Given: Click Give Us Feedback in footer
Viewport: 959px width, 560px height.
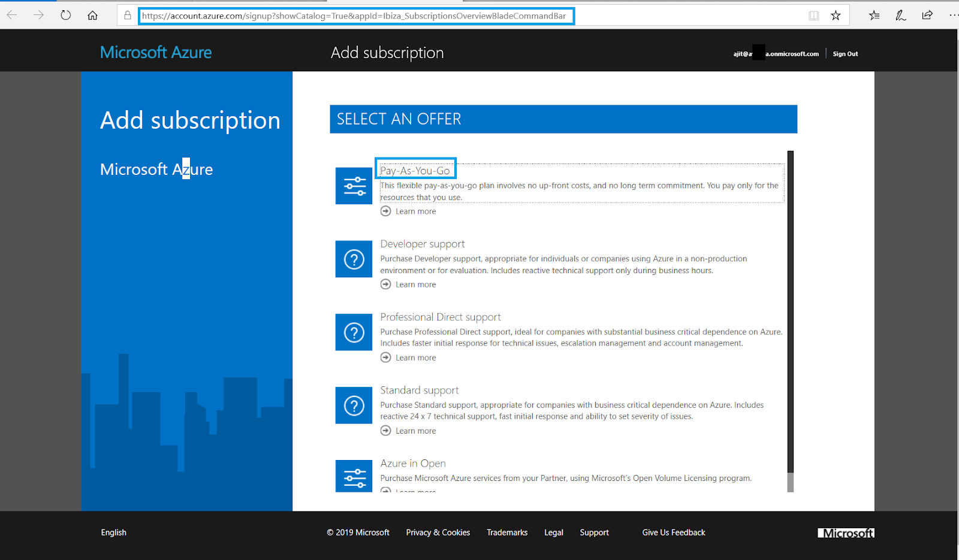Looking at the screenshot, I should (674, 532).
